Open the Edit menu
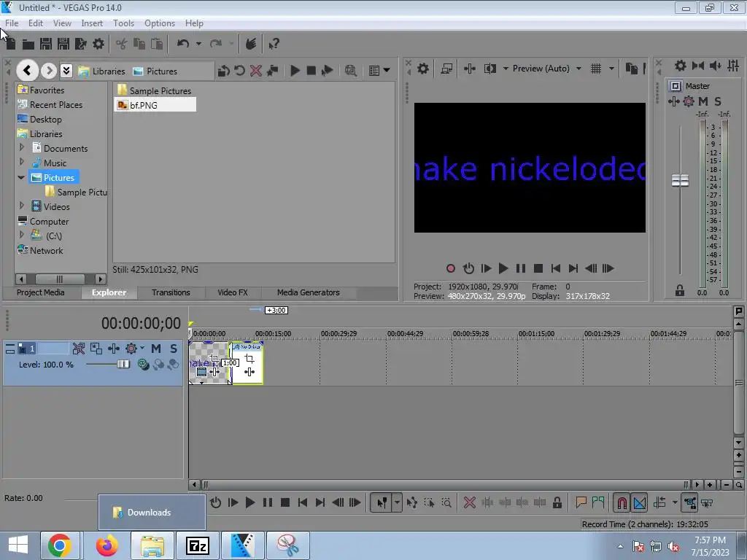This screenshot has height=560, width=747. pyautogui.click(x=35, y=23)
